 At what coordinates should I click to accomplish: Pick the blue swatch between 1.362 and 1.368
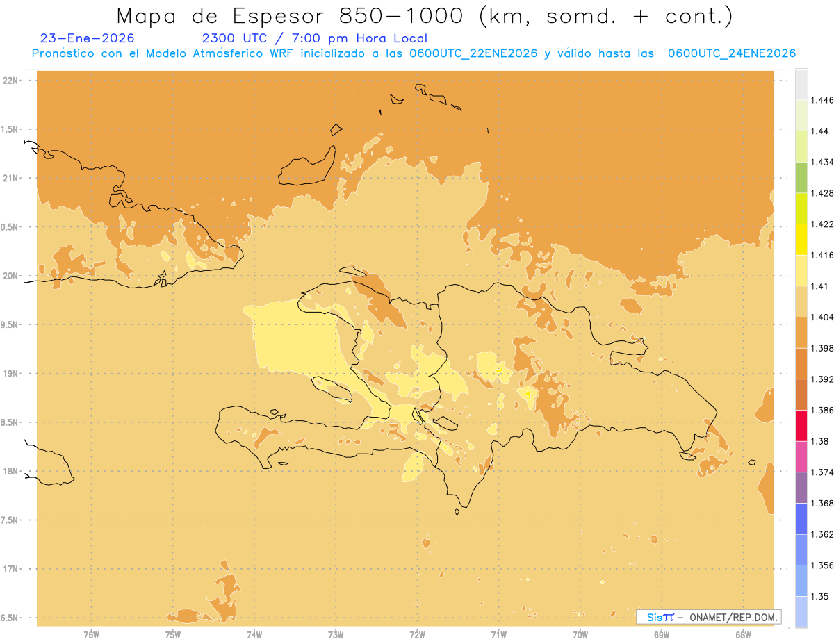pyautogui.click(x=801, y=518)
